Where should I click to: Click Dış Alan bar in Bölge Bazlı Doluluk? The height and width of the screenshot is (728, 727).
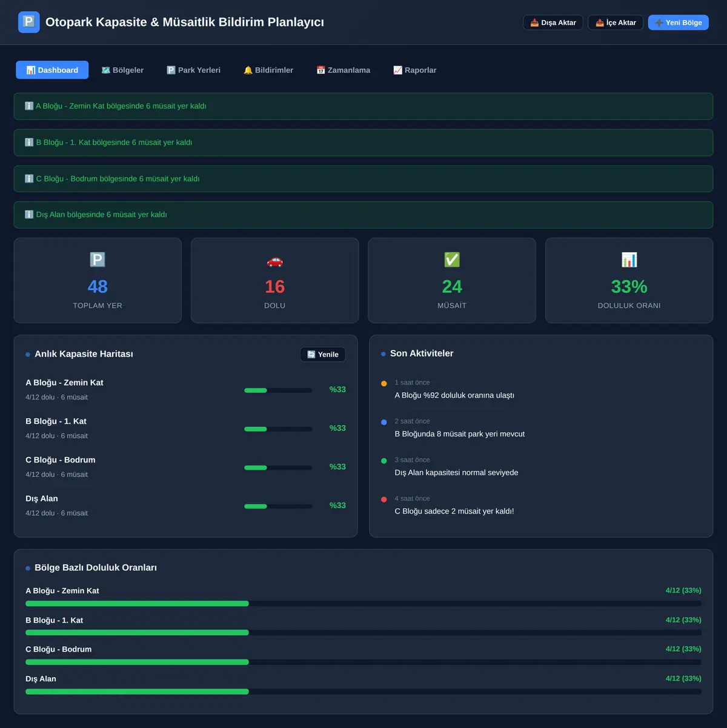click(x=363, y=692)
